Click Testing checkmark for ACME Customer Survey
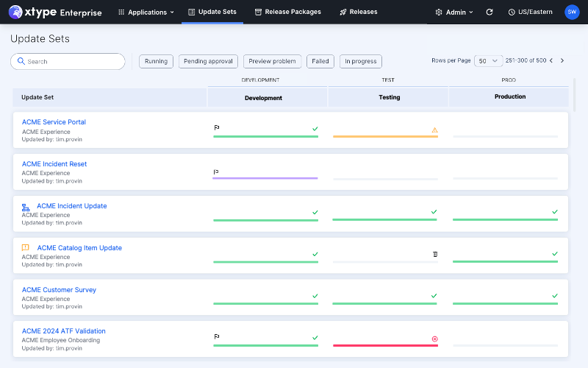This screenshot has width=588, height=368. pos(434,296)
